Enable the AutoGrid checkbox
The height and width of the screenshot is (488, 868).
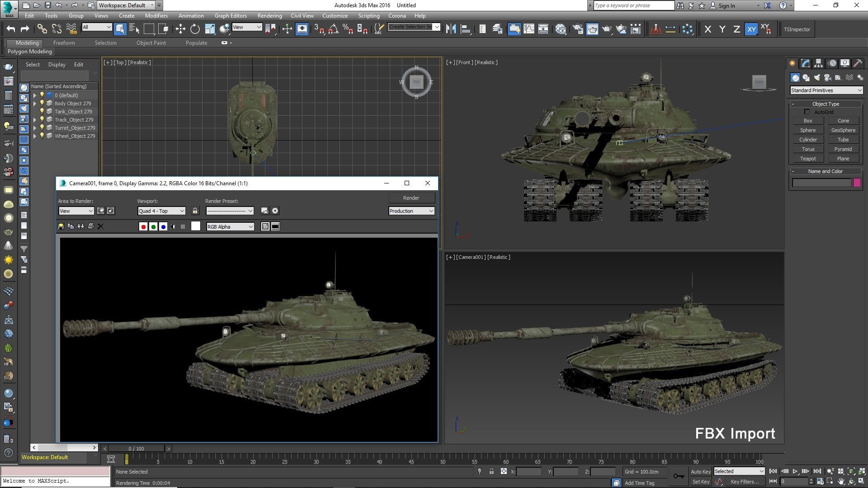click(x=807, y=112)
